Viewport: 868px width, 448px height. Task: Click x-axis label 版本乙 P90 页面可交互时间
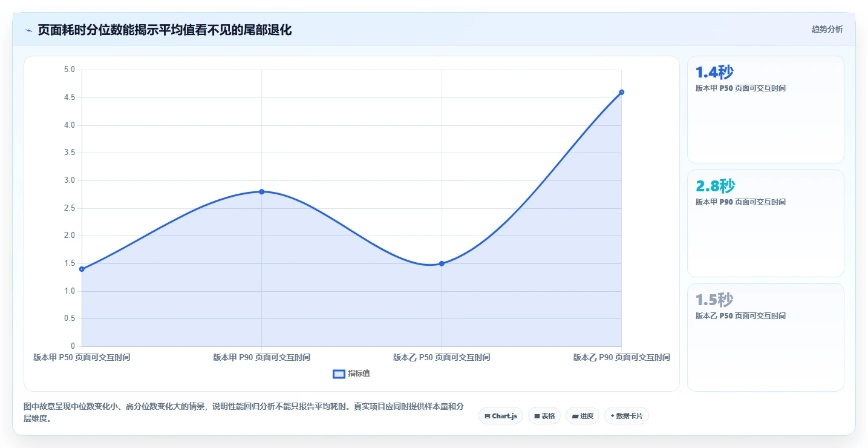coord(621,357)
